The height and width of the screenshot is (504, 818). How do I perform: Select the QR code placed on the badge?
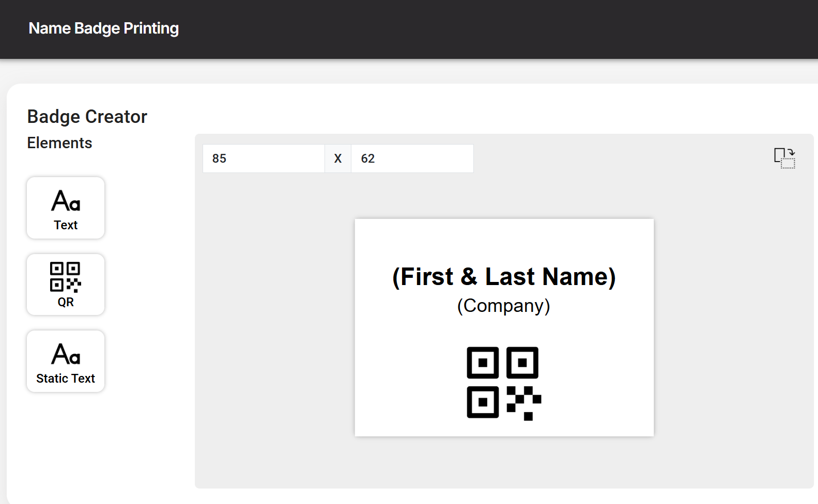(504, 384)
